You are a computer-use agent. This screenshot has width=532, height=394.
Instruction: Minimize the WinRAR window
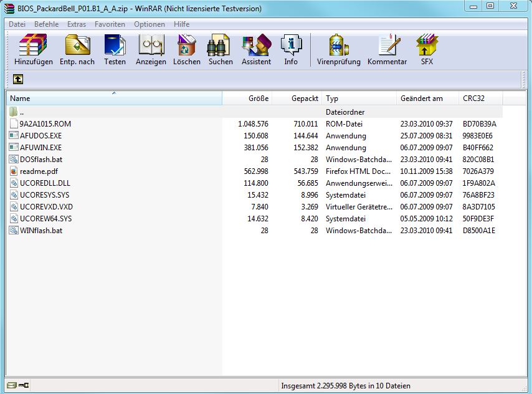(x=473, y=6)
